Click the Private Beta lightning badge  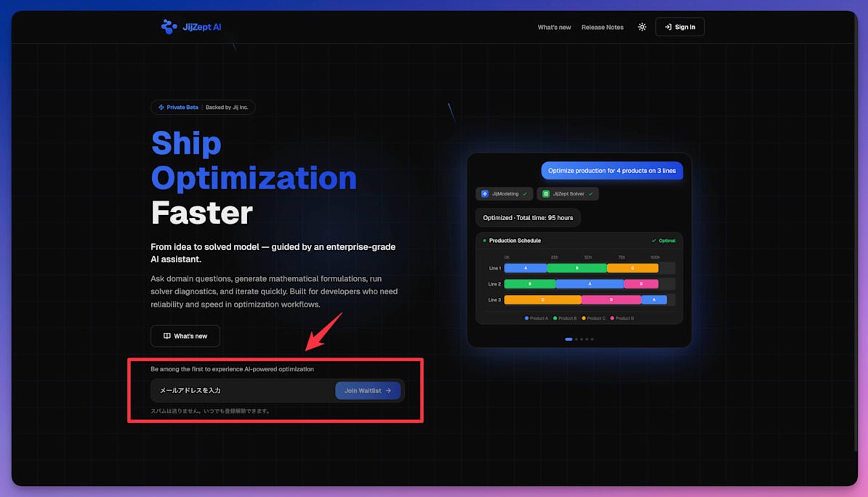pyautogui.click(x=178, y=108)
